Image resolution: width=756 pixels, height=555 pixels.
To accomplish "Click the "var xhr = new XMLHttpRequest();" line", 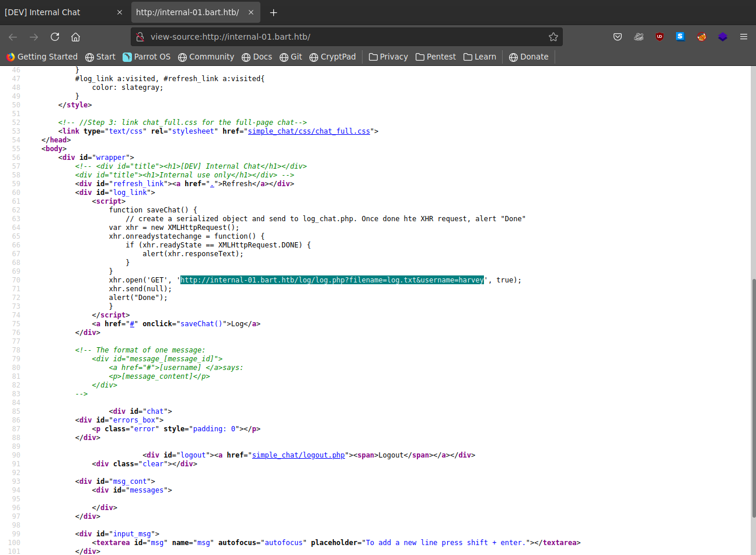I will pyautogui.click(x=174, y=228).
